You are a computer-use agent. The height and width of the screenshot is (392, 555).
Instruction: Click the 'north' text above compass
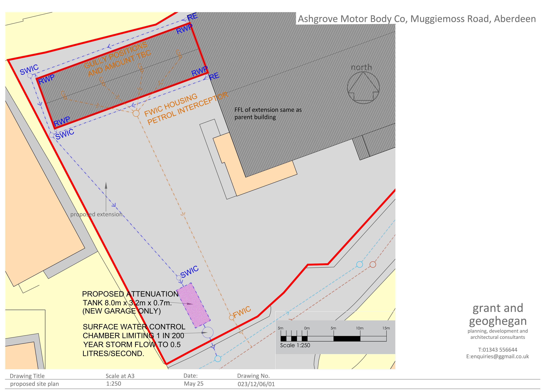pyautogui.click(x=361, y=67)
